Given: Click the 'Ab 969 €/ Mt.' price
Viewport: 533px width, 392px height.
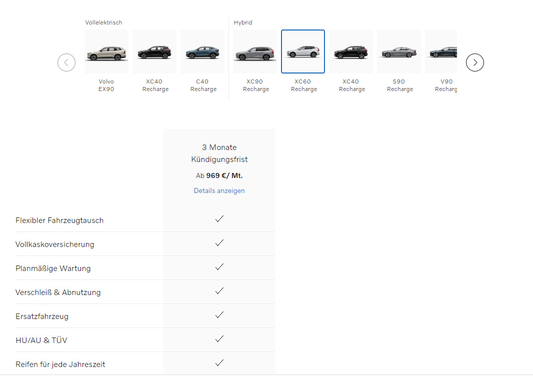Looking at the screenshot, I should pos(219,176).
